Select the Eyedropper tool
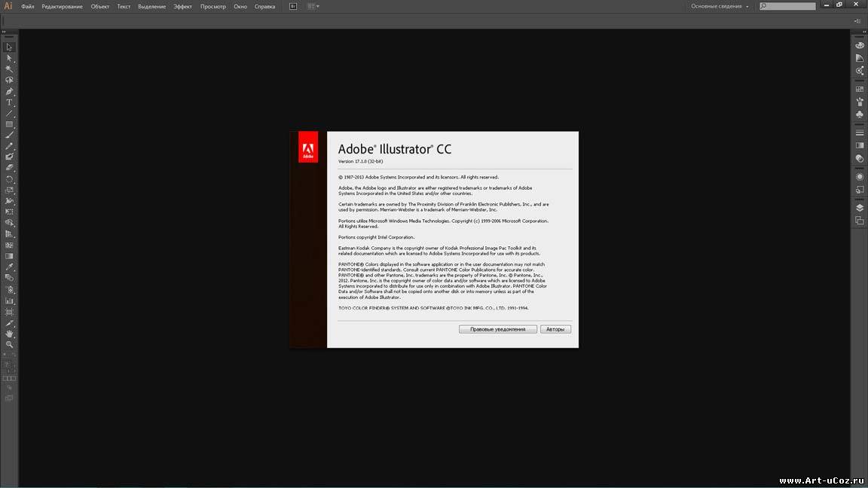 (x=9, y=267)
